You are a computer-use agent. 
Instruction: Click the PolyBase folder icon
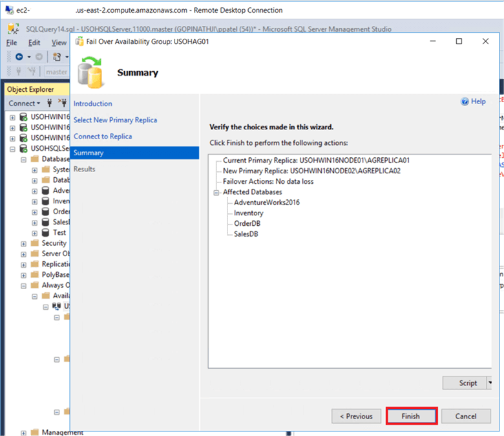[35, 274]
